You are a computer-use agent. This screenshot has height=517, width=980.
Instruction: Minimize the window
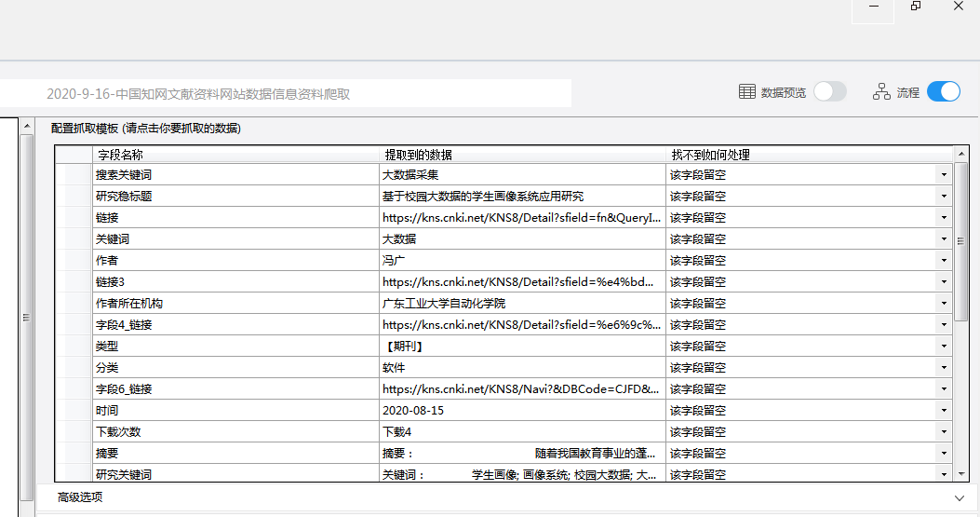(873, 7)
